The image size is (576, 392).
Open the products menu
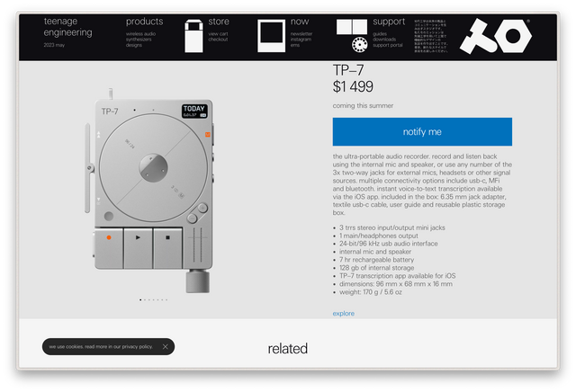tap(144, 22)
